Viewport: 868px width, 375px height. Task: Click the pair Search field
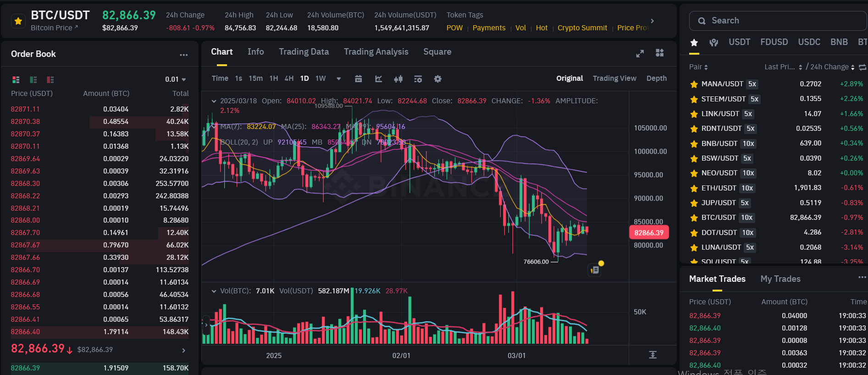(778, 21)
